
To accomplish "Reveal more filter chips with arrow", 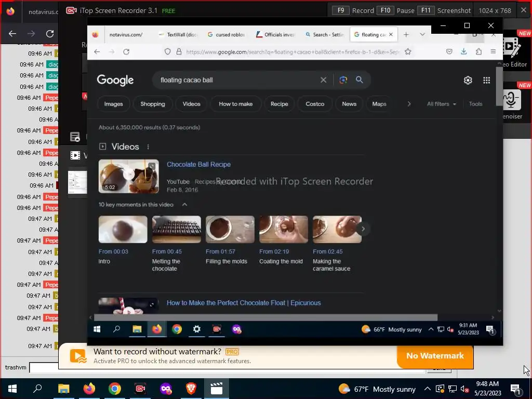I will 409,104.
